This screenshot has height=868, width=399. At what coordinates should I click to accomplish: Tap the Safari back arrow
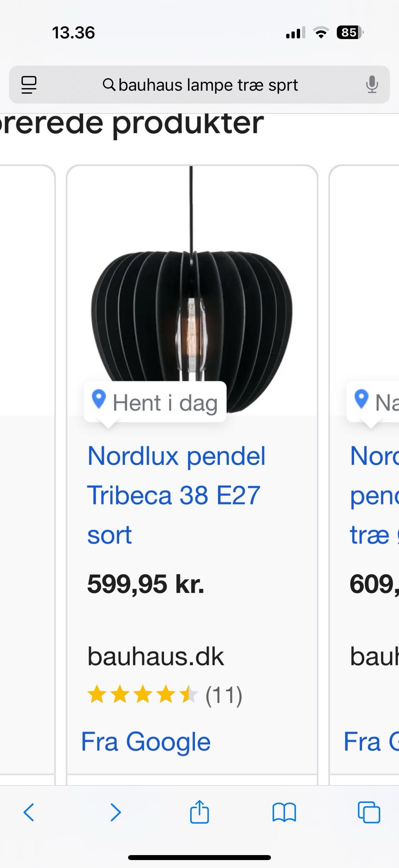[29, 812]
